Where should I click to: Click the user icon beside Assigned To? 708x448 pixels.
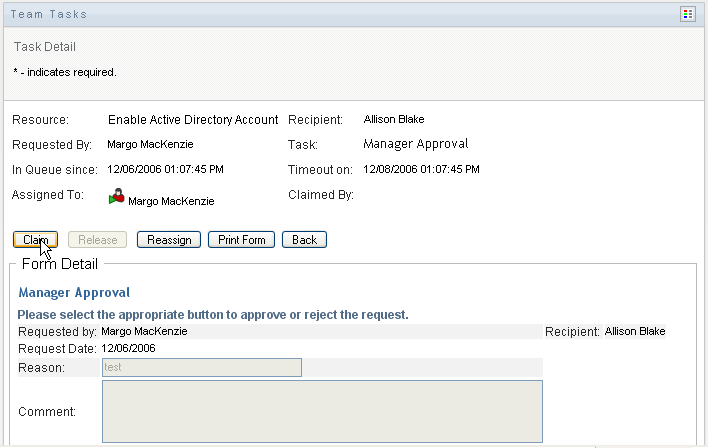(x=118, y=196)
